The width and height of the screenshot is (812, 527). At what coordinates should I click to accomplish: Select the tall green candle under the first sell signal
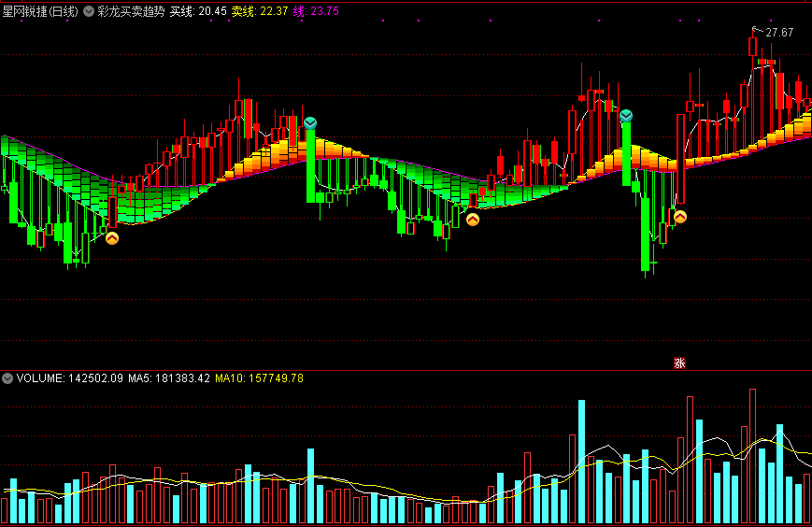(311, 165)
